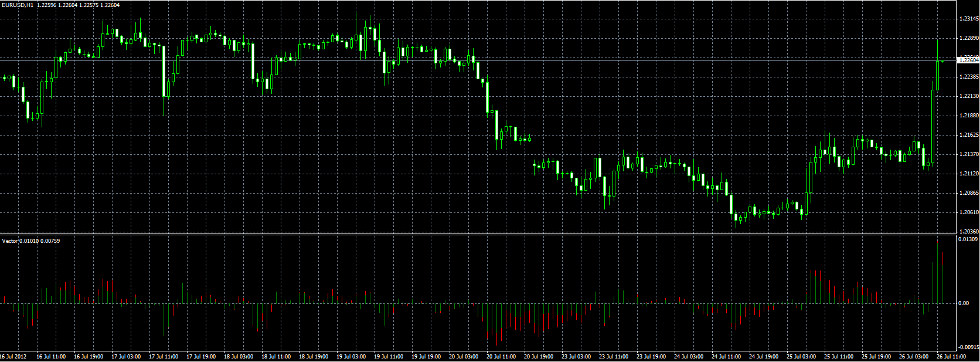Click the 19 Jul 03:00 time label
Screen dimensions: 980x362
pos(351,356)
